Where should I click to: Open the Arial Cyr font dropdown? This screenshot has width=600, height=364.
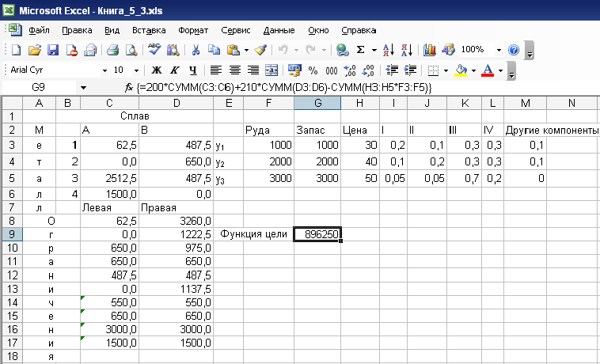(x=104, y=70)
